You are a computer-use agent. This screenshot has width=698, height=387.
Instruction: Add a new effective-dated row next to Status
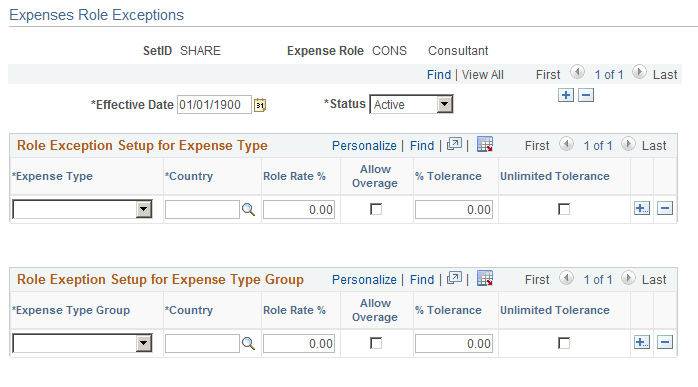(x=566, y=95)
